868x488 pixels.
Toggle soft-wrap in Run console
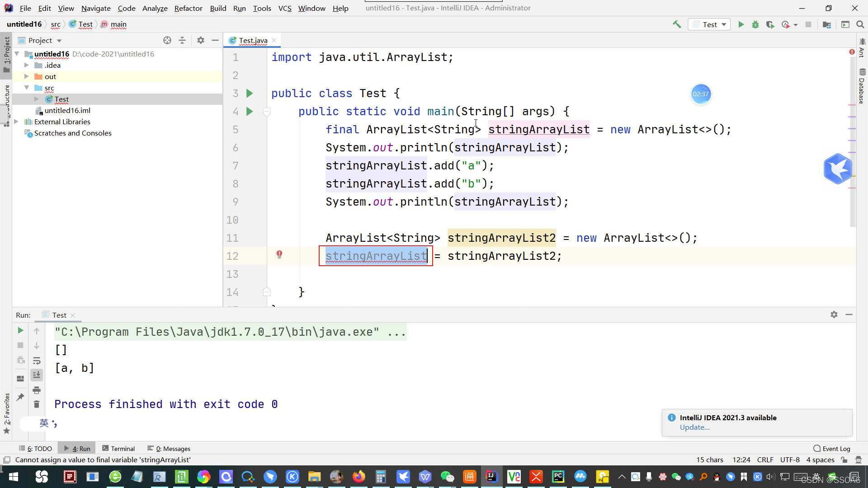click(x=37, y=361)
